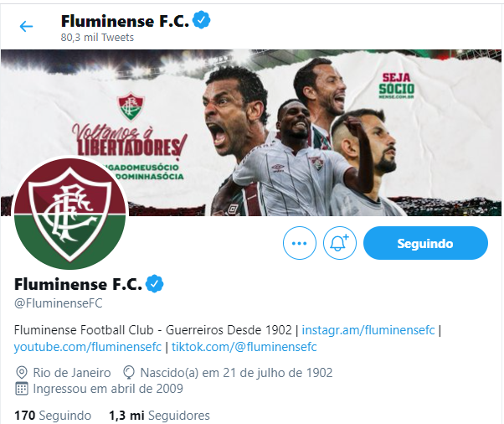The height and width of the screenshot is (424, 504).
Task: Open the instagr.am/fluminensefc link
Action: tap(368, 330)
